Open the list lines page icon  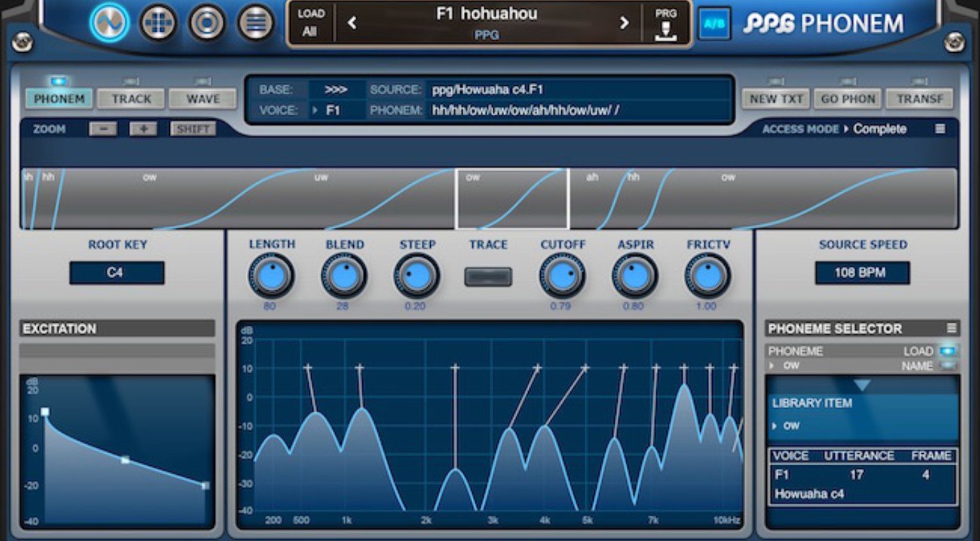pyautogui.click(x=255, y=23)
